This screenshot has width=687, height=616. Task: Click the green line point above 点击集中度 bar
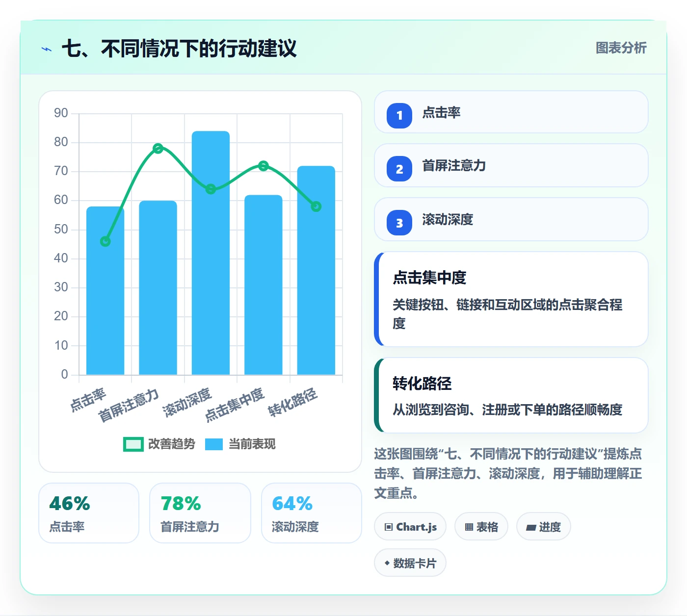tap(264, 166)
